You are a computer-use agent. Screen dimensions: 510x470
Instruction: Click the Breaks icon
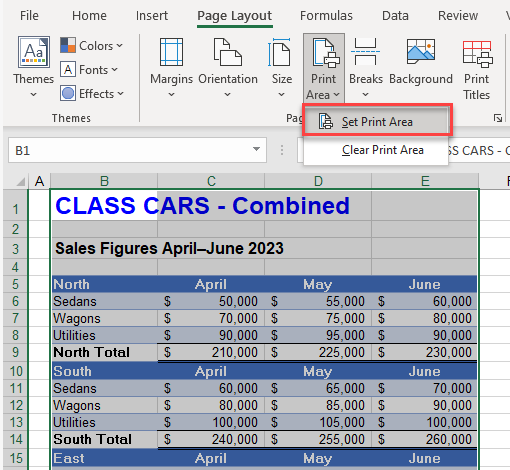tap(365, 52)
